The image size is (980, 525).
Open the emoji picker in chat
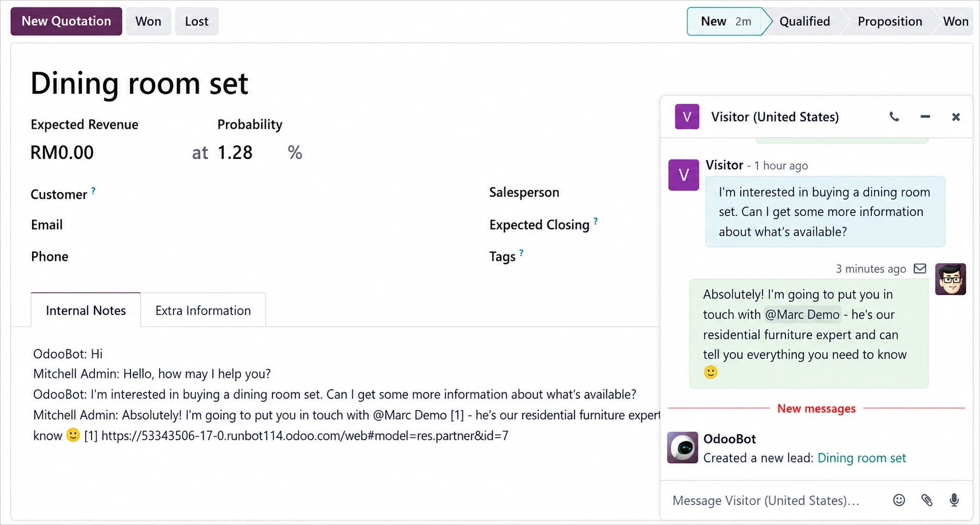(x=899, y=500)
